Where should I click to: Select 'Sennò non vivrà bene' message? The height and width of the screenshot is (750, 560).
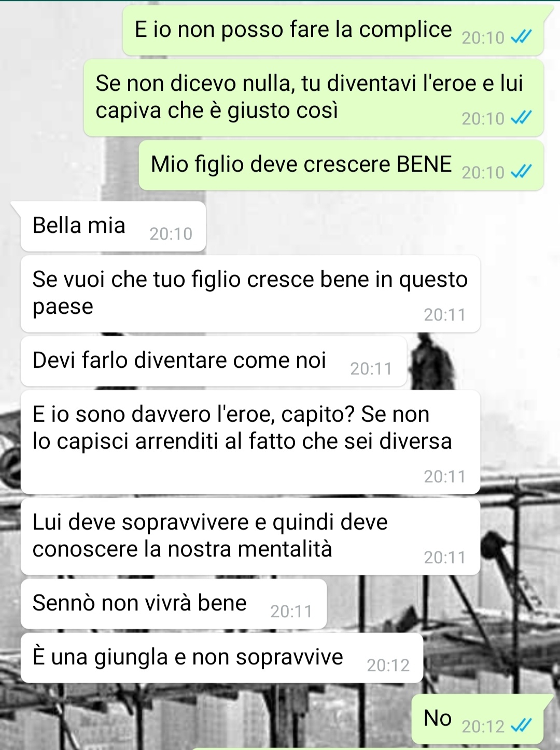(x=174, y=604)
